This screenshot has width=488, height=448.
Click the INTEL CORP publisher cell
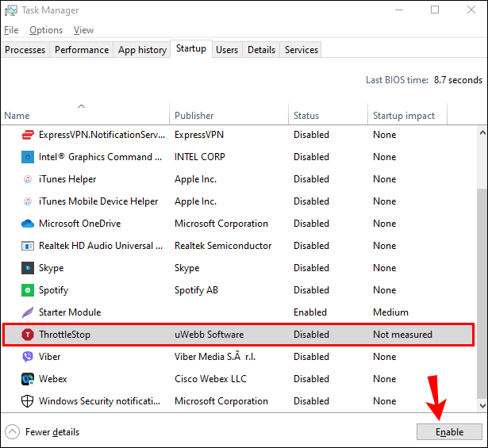(x=200, y=157)
